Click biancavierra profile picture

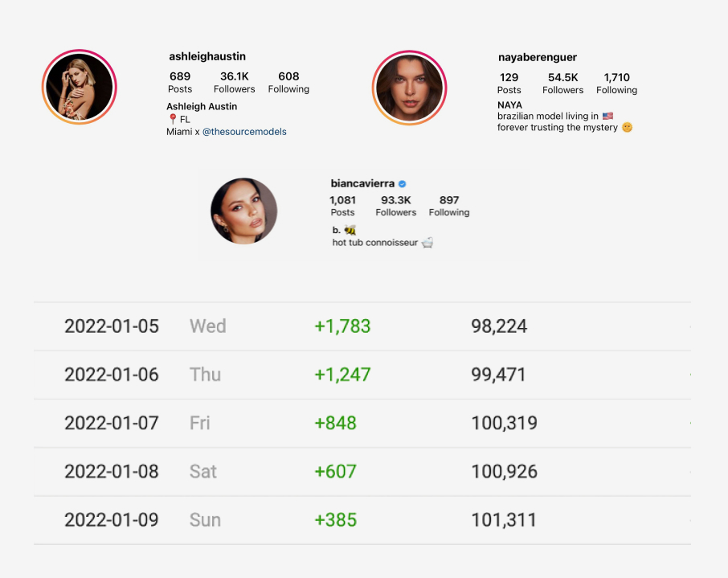pos(244,211)
